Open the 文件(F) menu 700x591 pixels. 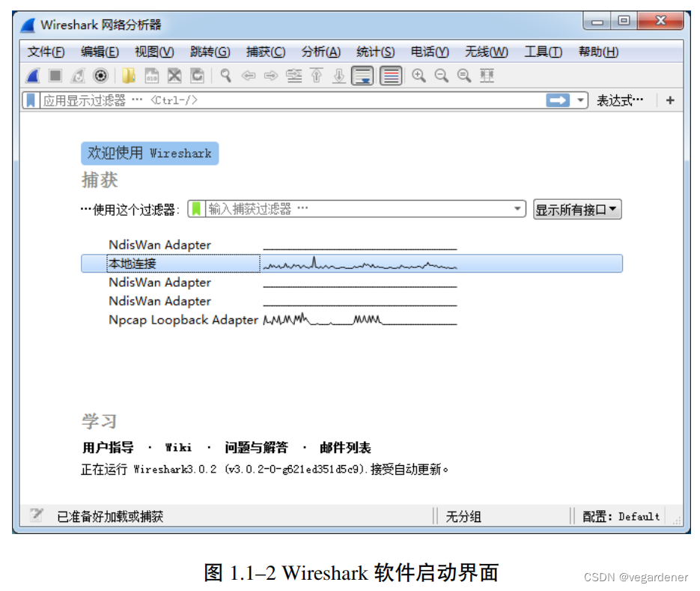[46, 52]
